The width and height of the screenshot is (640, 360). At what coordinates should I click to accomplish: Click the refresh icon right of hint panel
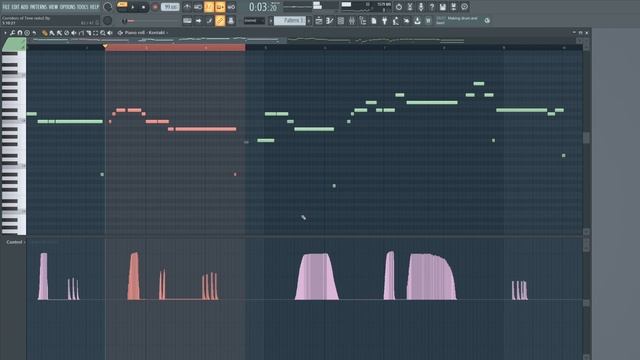487,20
